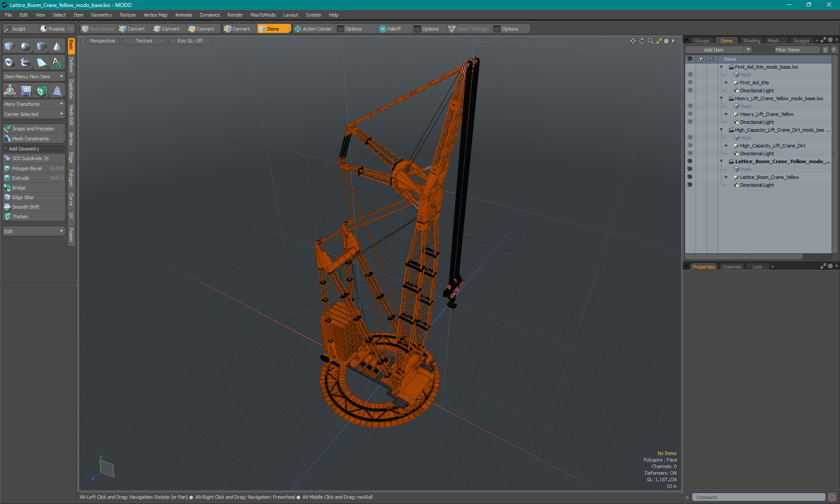Open viewport settings gear icon
The height and width of the screenshot is (504, 840).
(x=666, y=41)
